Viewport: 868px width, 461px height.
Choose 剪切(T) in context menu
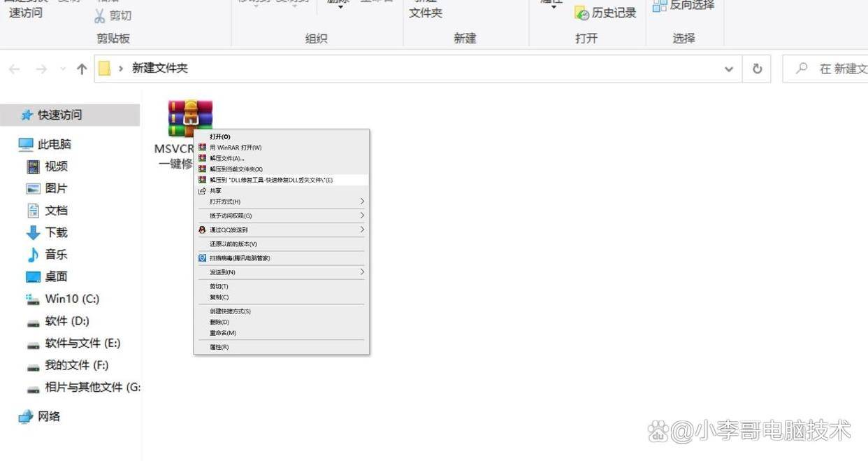[282, 286]
